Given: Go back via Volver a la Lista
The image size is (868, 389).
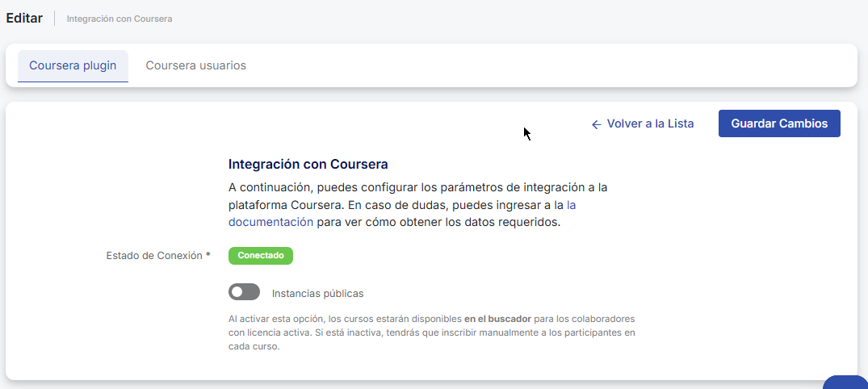Looking at the screenshot, I should click(642, 124).
